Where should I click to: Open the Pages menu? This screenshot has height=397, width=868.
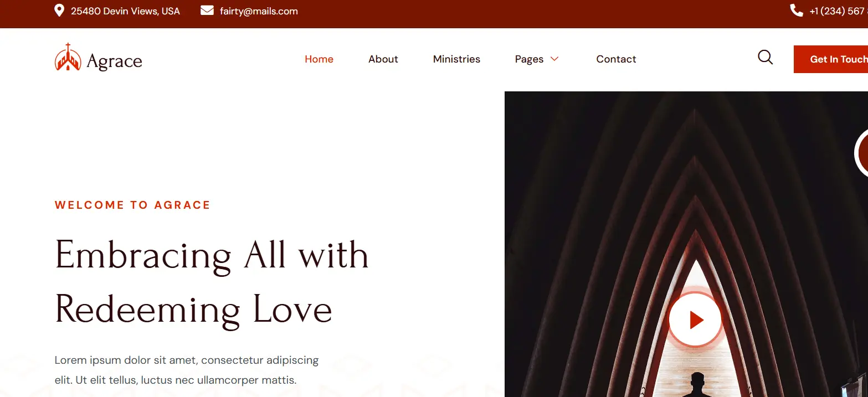tap(529, 59)
